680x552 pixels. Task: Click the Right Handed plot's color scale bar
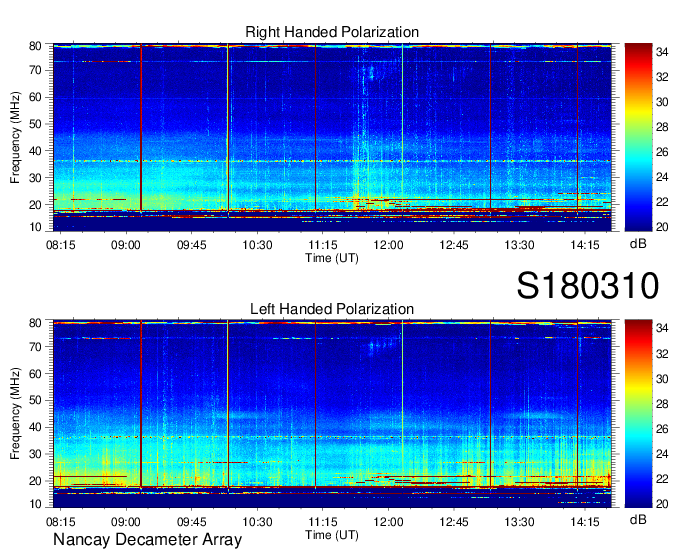638,137
